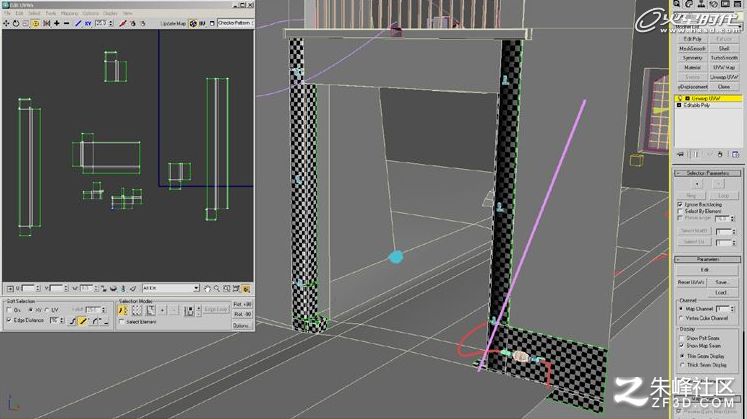This screenshot has width=747, height=419.
Task: Open the Checker Pattern texture dropdown
Action: point(235,23)
